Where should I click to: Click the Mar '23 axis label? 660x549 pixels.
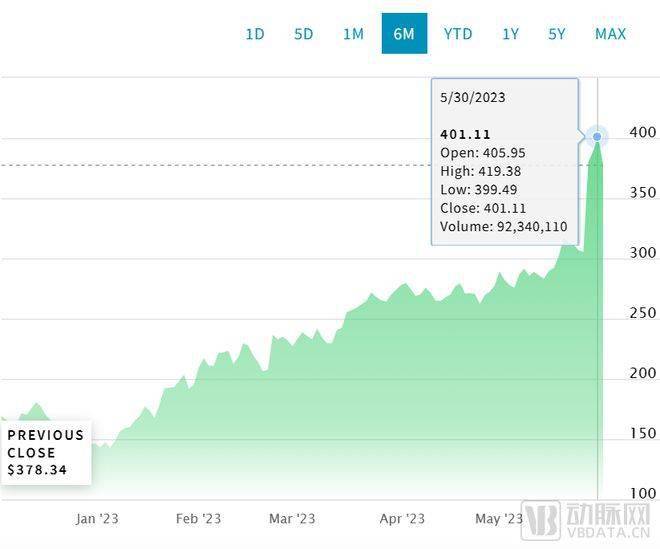292,518
